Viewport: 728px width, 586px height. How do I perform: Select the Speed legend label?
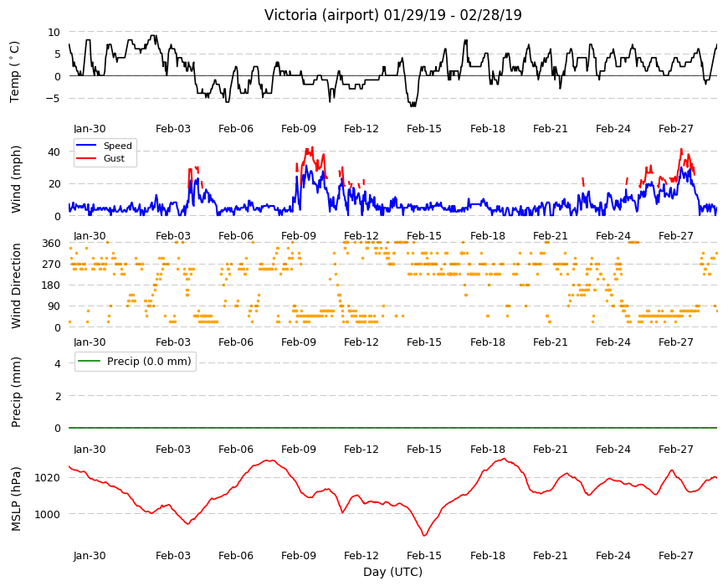[x=117, y=146]
